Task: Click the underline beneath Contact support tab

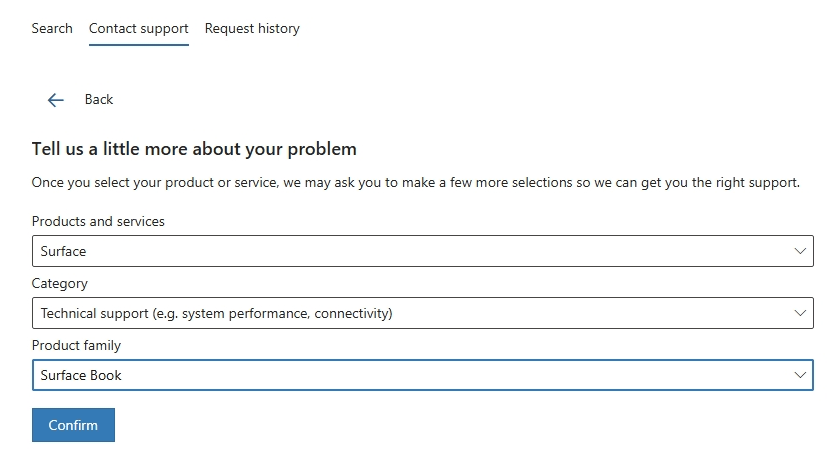Action: 139,45
